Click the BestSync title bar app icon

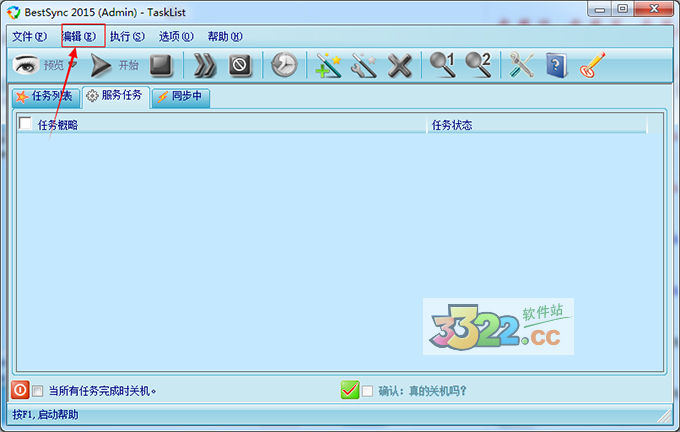point(13,12)
